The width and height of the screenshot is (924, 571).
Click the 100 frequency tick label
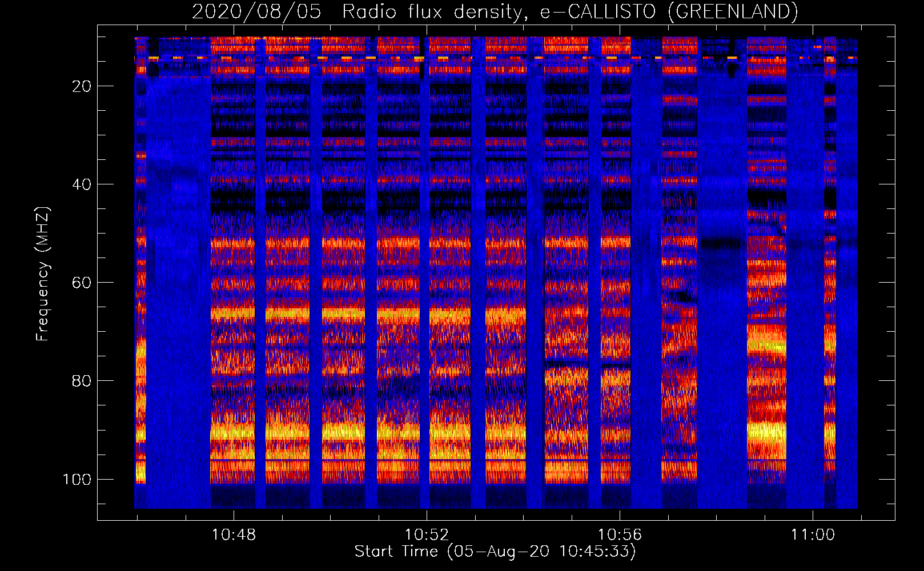(77, 479)
